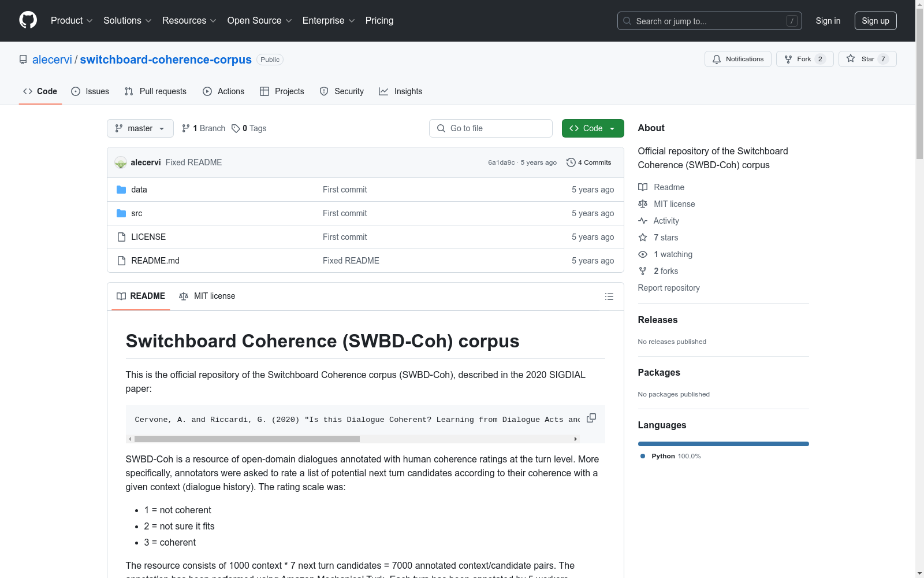
Task: Open the data folder icon
Action: click(121, 190)
